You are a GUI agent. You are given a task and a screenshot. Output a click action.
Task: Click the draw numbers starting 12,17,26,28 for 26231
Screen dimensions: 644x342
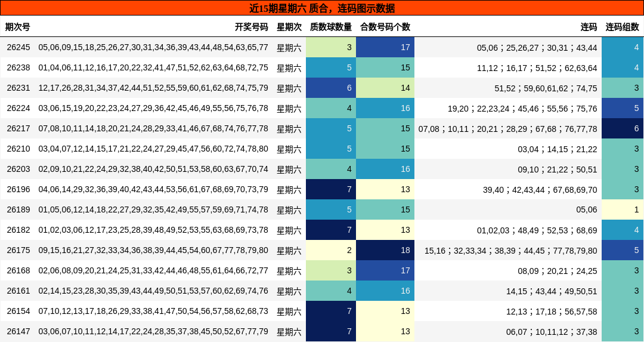pos(153,88)
